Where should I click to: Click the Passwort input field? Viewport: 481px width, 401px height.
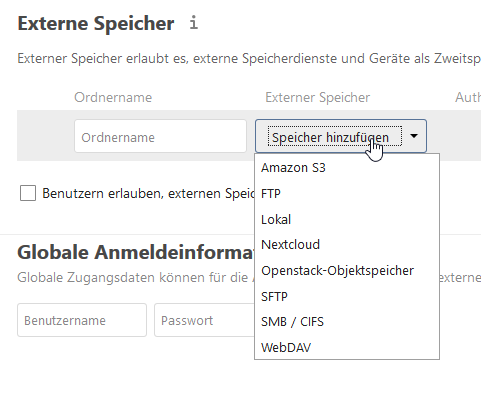point(204,320)
